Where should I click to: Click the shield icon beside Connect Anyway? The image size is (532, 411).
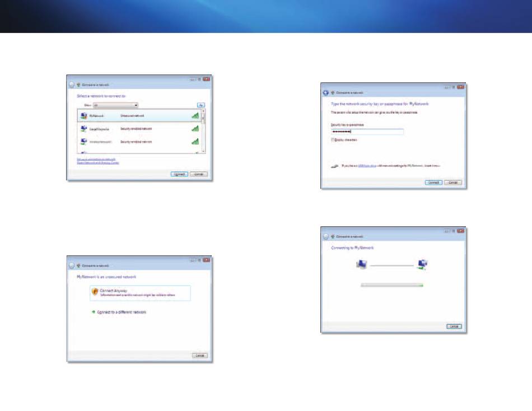[x=95, y=293]
